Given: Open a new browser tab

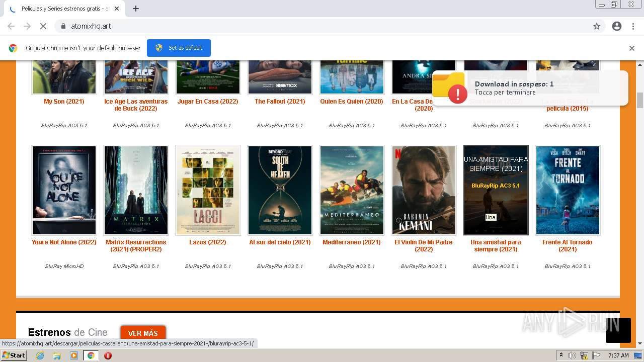Looking at the screenshot, I should (136, 9).
